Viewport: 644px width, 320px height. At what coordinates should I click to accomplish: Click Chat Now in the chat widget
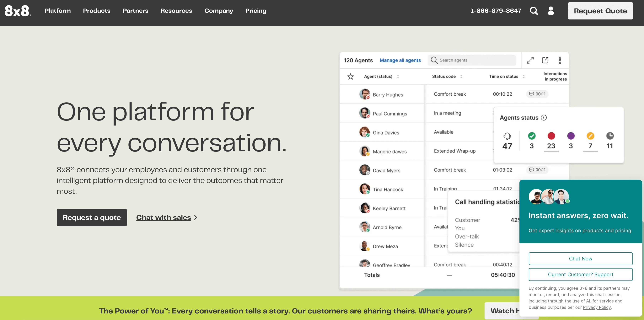581,259
